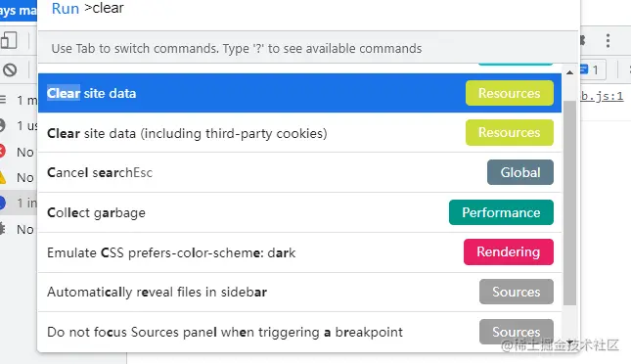This screenshot has width=631, height=364.
Task: Open the three-dot DevTools menu
Action: (608, 41)
